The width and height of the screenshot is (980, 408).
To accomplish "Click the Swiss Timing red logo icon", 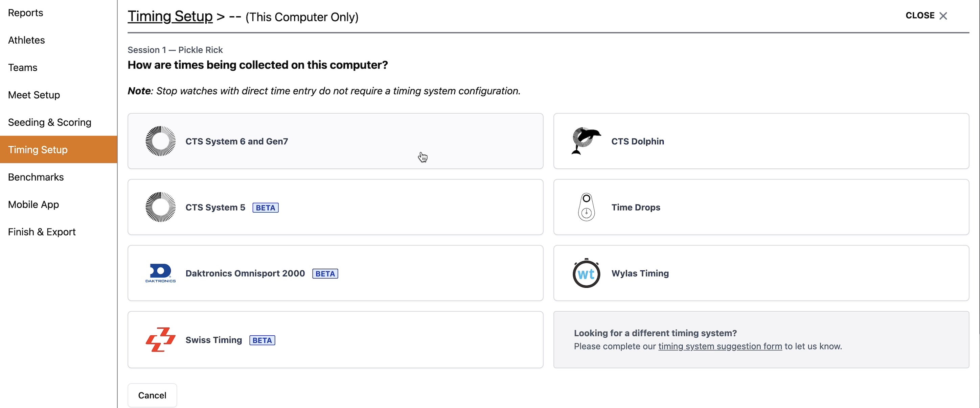I will (x=161, y=340).
